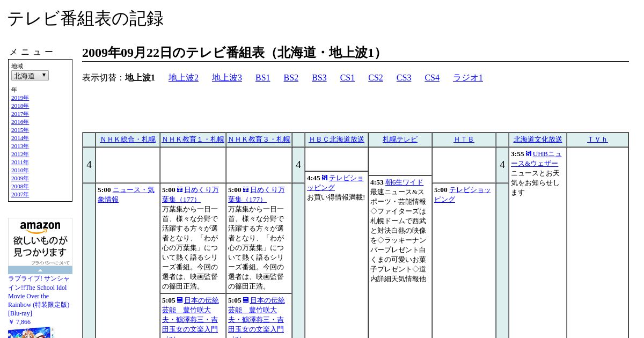Image resolution: width=644 pixels, height=338 pixels.
Task: Switch view to 地上波2
Action: click(x=184, y=78)
